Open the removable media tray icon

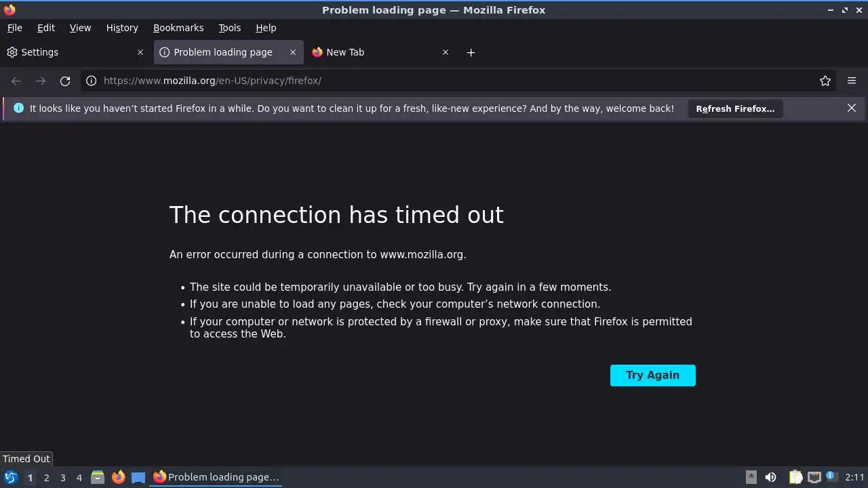(751, 477)
